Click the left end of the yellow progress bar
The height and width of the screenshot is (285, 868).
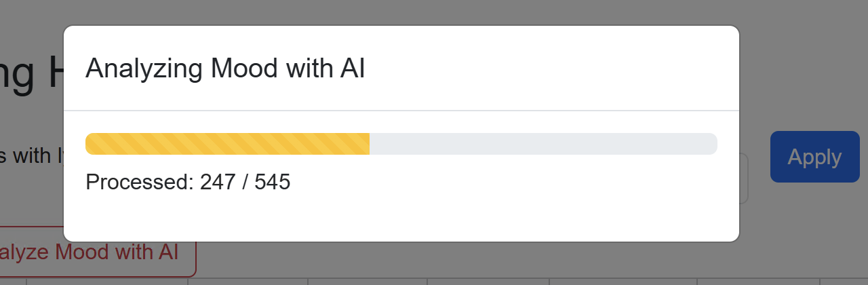click(x=91, y=144)
